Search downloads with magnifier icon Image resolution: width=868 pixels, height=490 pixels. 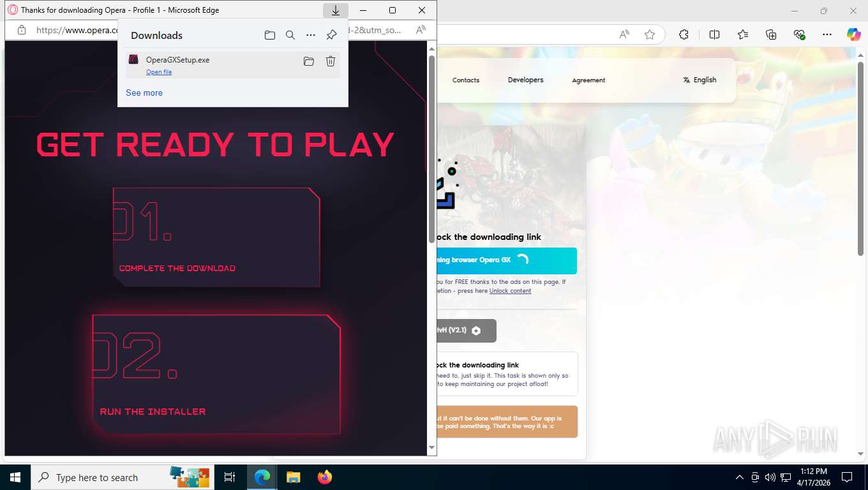[290, 35]
